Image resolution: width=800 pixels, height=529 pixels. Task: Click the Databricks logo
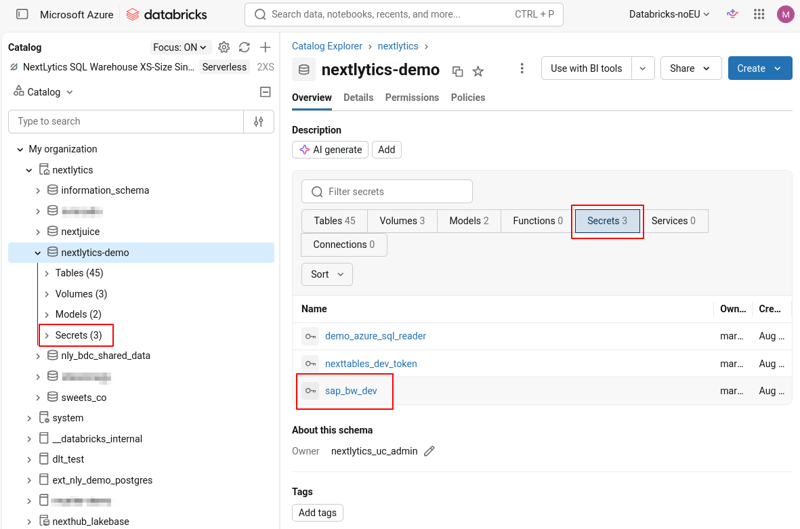pos(166,14)
